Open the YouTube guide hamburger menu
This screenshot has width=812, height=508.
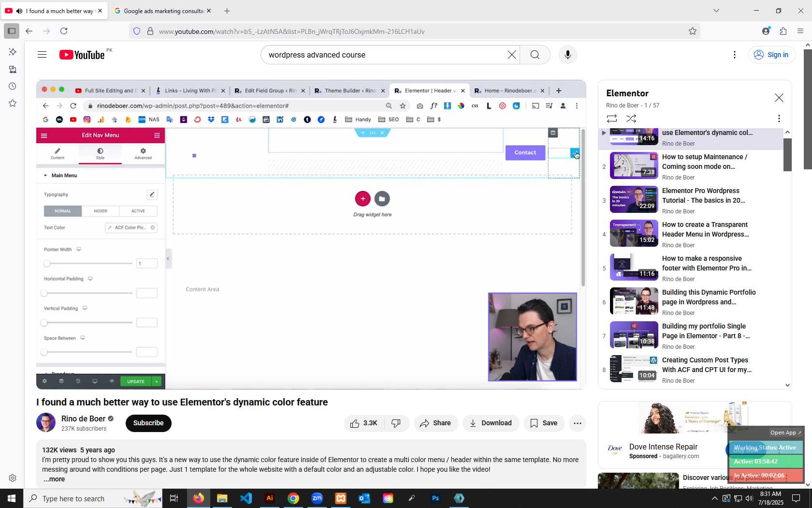tap(42, 55)
